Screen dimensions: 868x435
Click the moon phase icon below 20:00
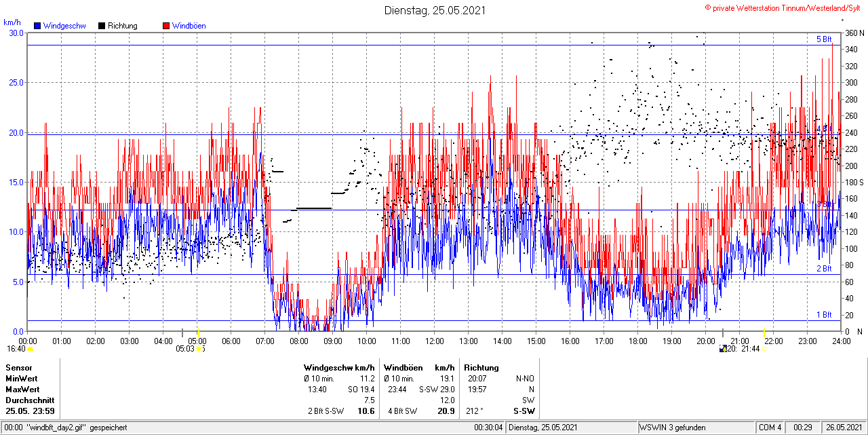(724, 348)
